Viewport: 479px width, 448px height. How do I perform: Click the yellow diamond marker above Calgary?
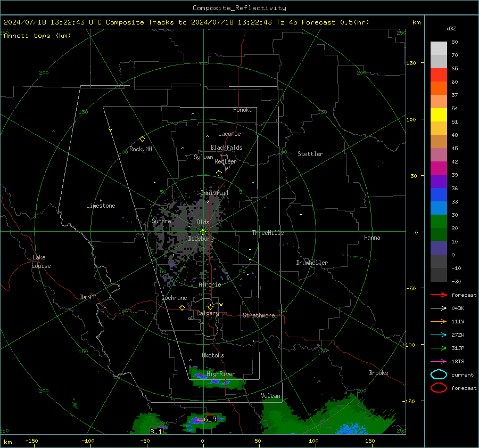click(210, 307)
